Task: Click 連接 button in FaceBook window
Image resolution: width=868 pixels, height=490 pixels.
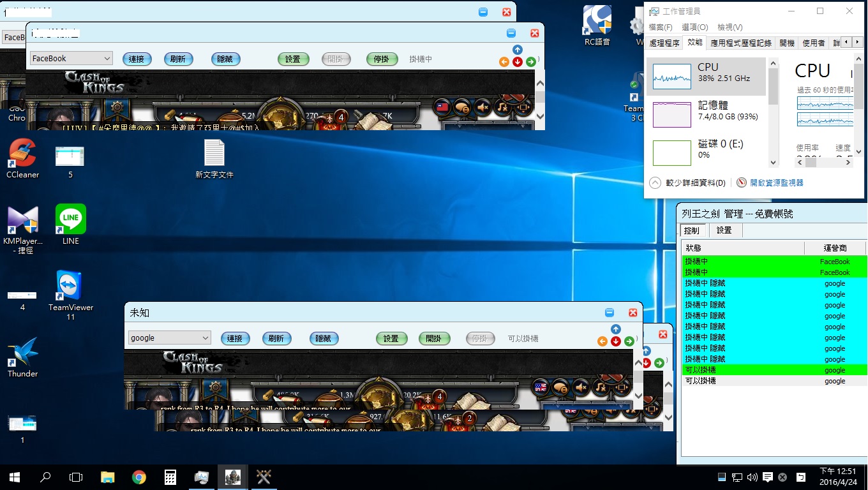Action: tap(137, 59)
